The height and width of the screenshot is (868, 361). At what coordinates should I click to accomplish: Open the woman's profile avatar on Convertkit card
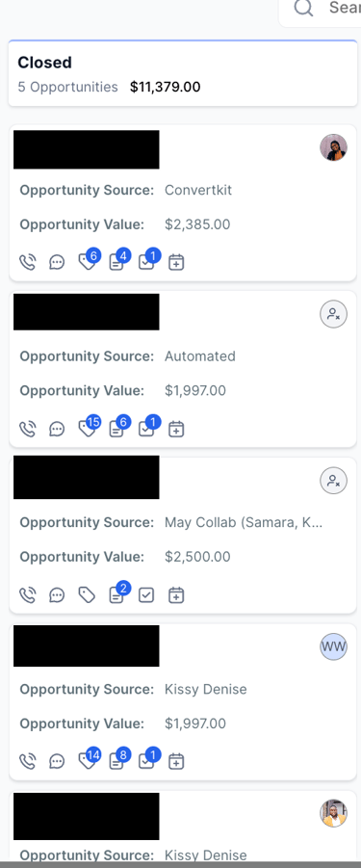click(333, 147)
